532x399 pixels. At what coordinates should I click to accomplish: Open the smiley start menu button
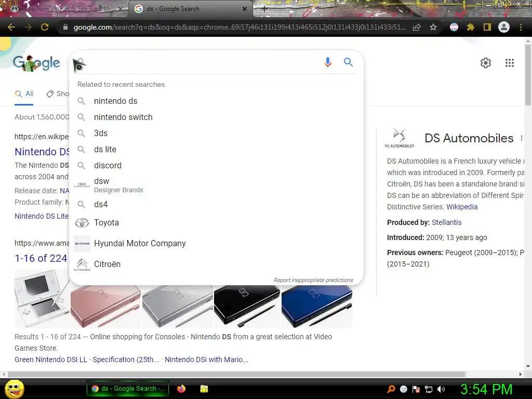point(14,389)
